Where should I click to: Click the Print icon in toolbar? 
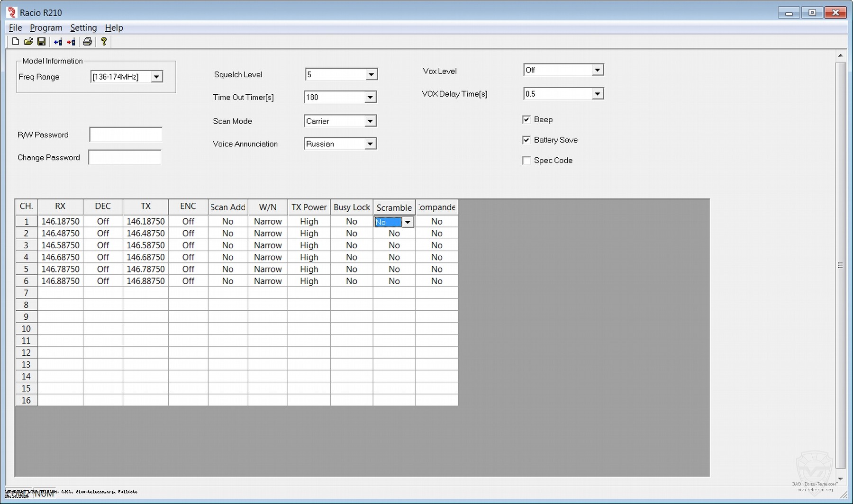pyautogui.click(x=87, y=42)
